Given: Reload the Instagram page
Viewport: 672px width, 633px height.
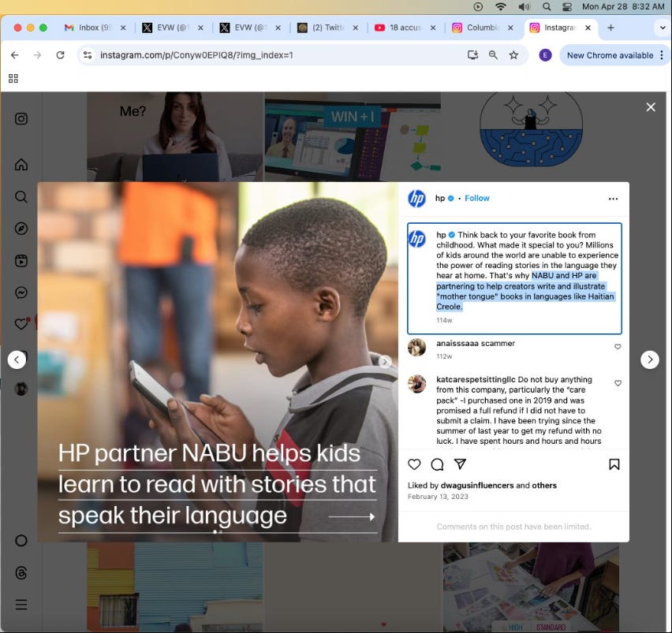Looking at the screenshot, I should tap(60, 55).
